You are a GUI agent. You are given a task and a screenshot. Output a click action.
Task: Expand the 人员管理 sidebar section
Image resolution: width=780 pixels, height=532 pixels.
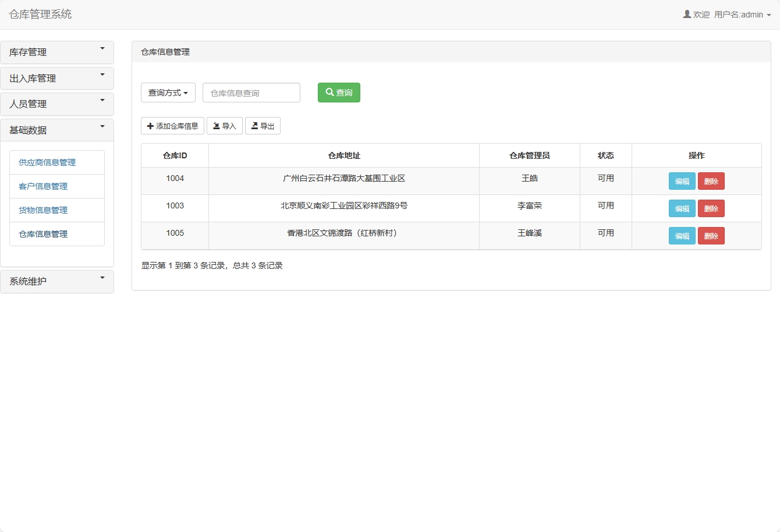(56, 104)
